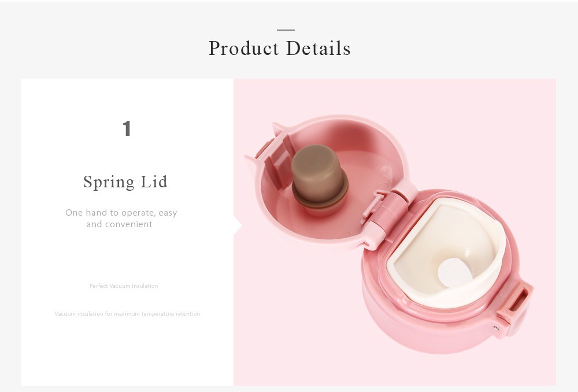Viewport: 578px width, 392px height.
Task: Click the vacuum insulation temperature retention line
Action: [x=128, y=314]
